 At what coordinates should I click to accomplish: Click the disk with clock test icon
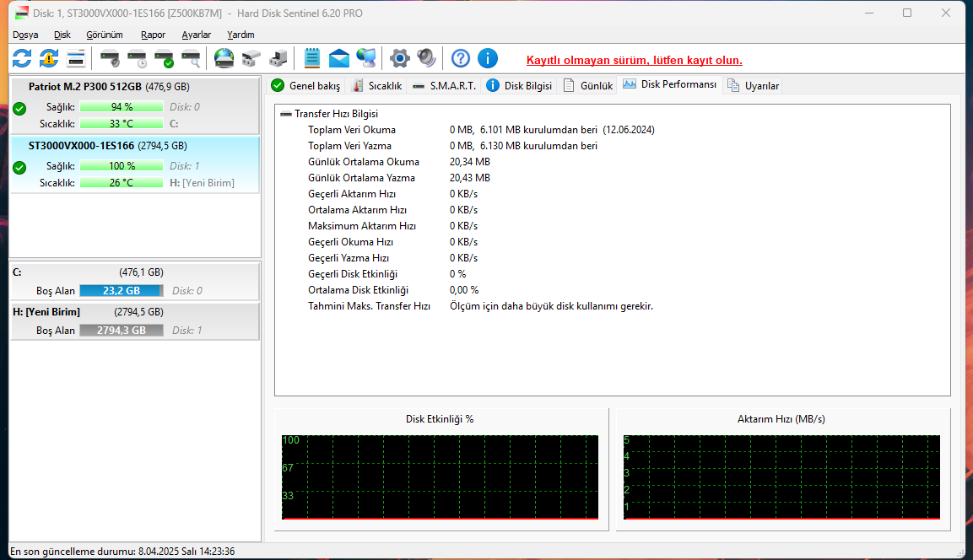point(137,59)
